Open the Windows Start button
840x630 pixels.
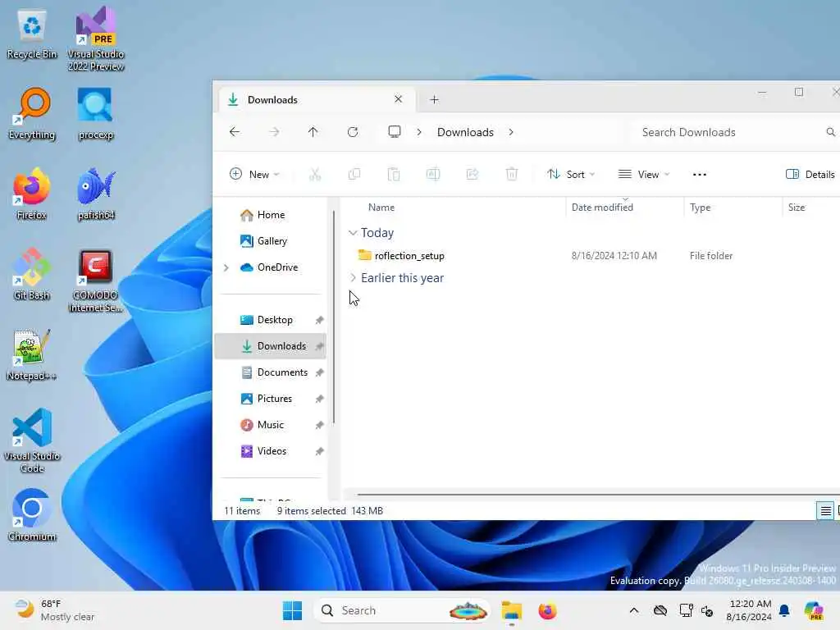pos(293,610)
